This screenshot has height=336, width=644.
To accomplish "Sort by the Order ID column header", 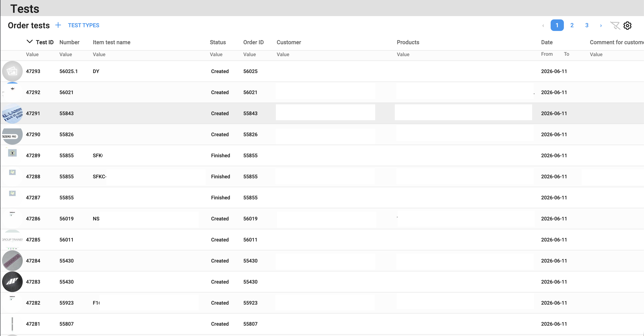I will coord(253,42).
